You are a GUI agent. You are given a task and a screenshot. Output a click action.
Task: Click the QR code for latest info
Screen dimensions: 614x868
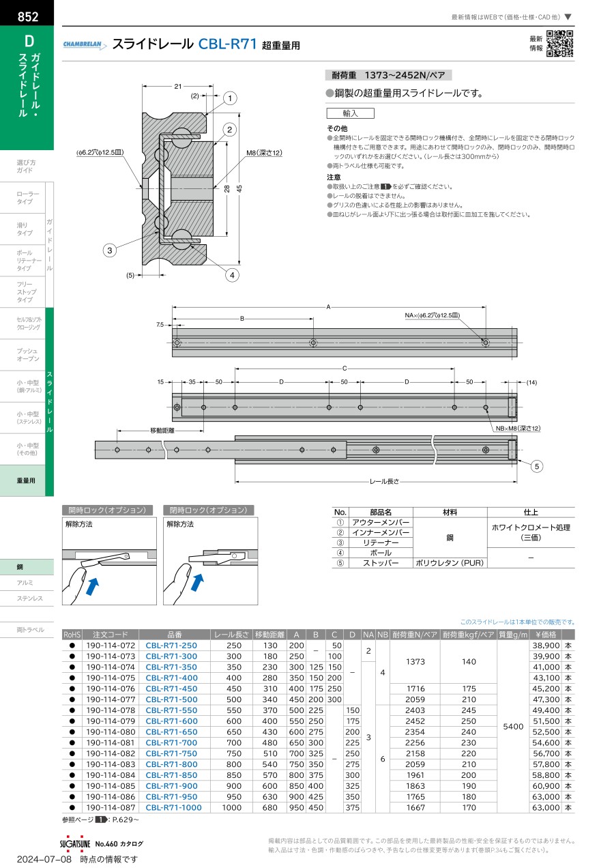559,44
